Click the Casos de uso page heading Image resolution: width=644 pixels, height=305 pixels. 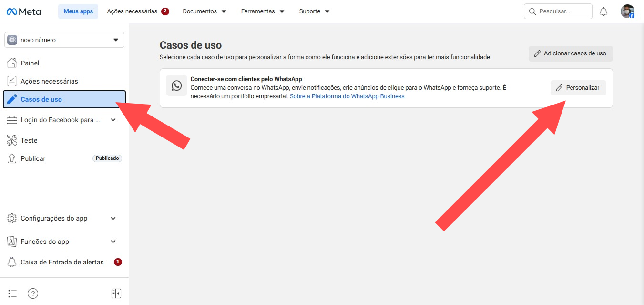(191, 45)
